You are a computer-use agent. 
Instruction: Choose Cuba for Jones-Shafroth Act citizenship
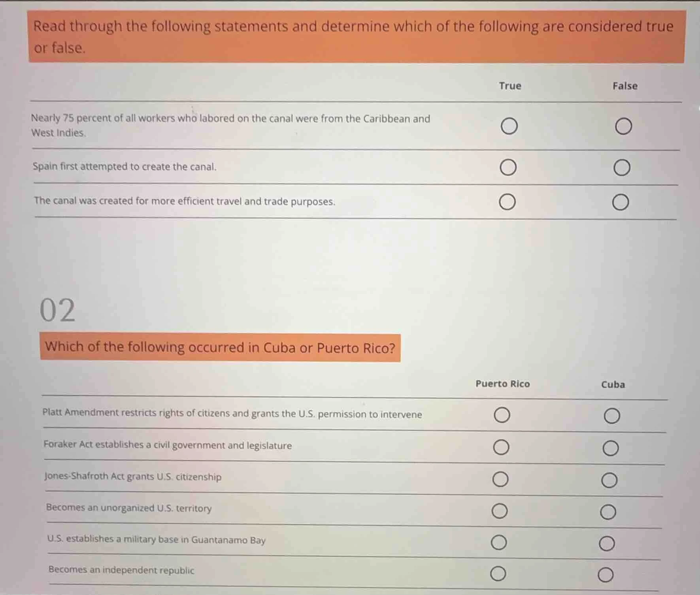pos(609,480)
